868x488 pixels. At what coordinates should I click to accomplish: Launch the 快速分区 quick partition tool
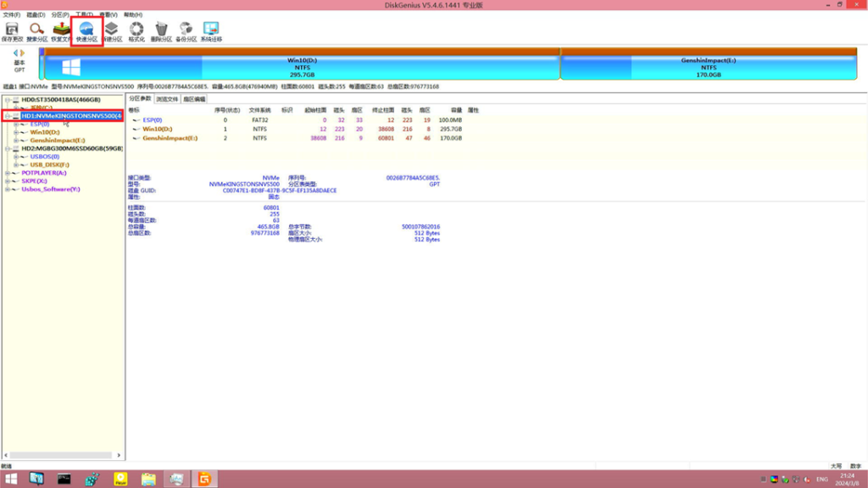click(87, 32)
